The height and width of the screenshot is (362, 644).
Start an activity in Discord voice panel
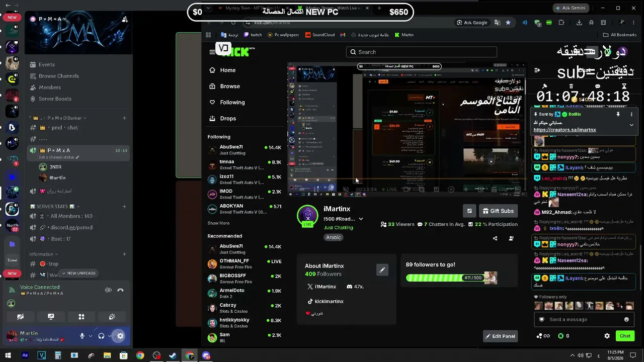[x=82, y=317]
